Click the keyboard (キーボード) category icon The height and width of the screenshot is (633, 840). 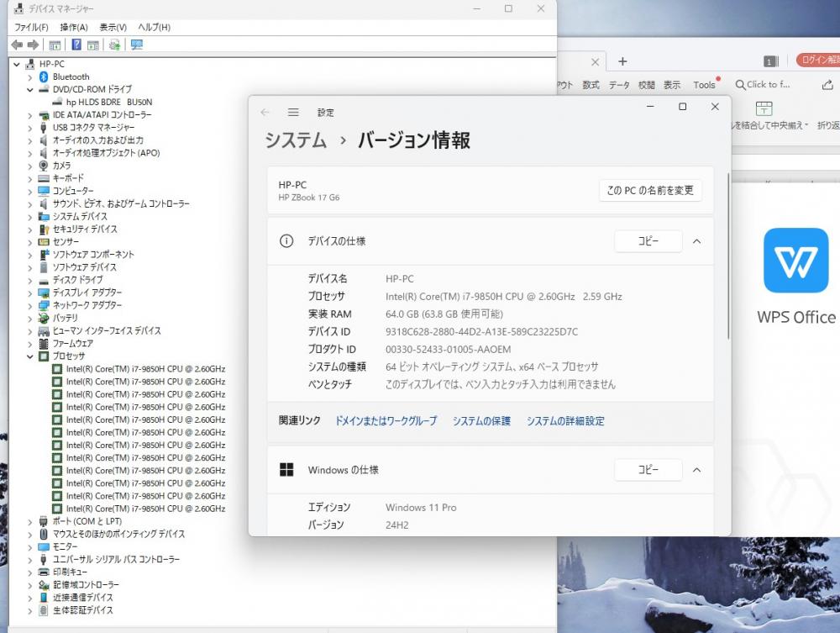pyautogui.click(x=44, y=178)
